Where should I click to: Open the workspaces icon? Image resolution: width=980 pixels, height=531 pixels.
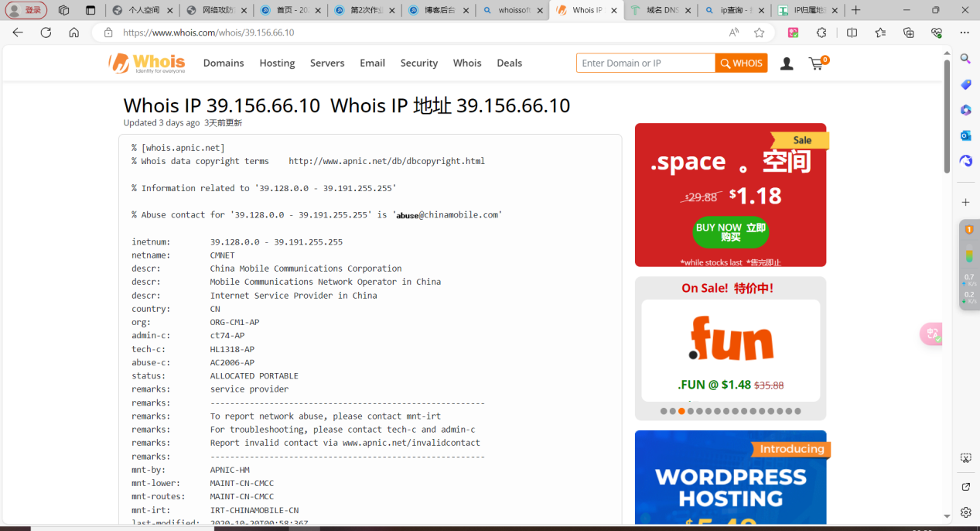63,10
